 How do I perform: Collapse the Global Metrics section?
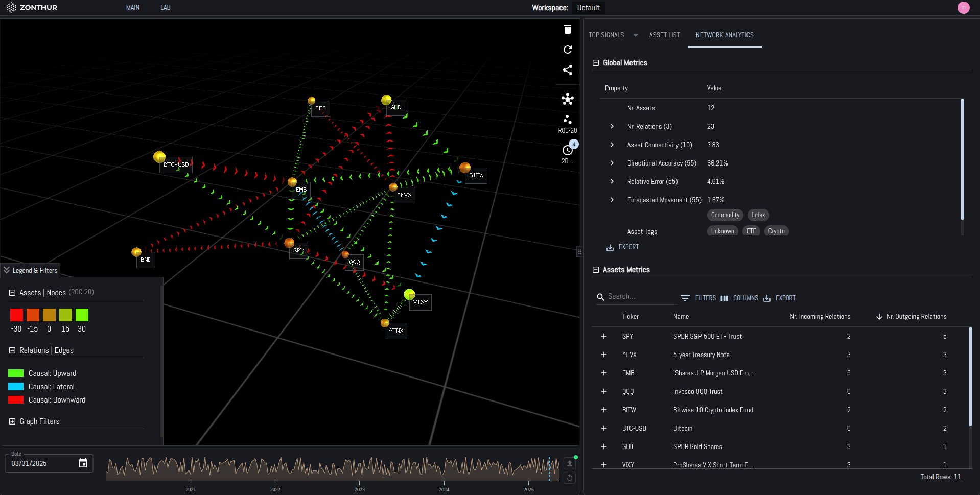click(x=595, y=63)
